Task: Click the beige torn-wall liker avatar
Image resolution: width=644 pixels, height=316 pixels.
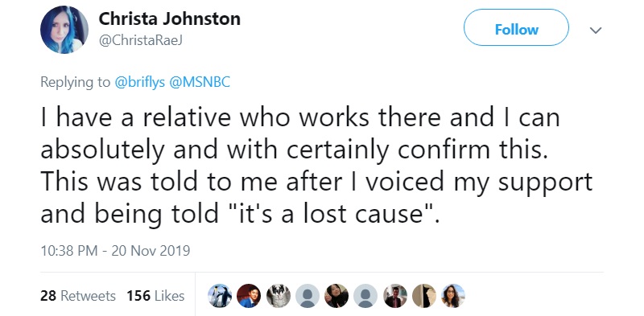Action: point(424,295)
